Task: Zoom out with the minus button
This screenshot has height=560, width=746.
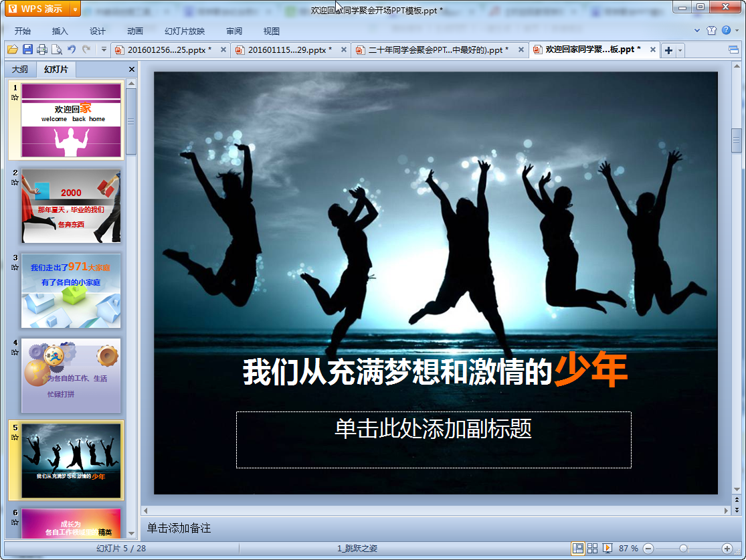Action: 648,549
